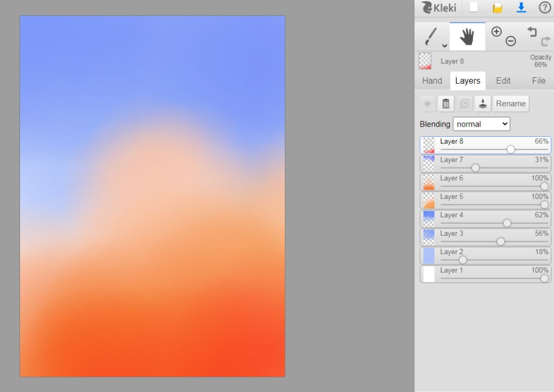The width and height of the screenshot is (554, 392).
Task: Delete the layer with the trash icon
Action: (446, 104)
